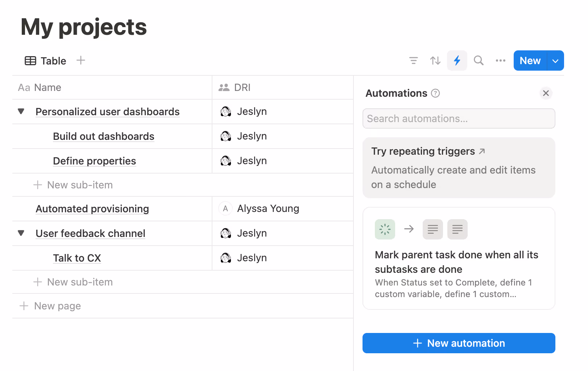Screen dimensions: 588x371
Task: Click the plus icon to add view
Action: point(81,61)
